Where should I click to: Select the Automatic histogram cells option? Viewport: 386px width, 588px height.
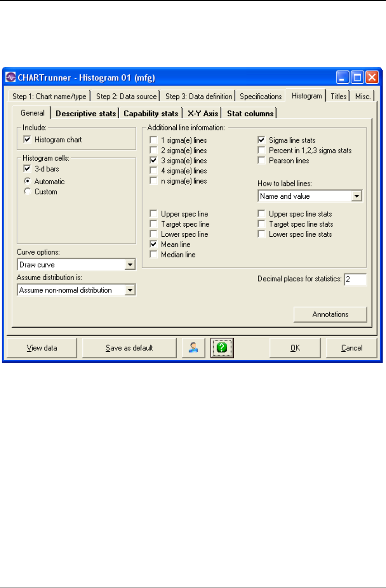pos(27,181)
